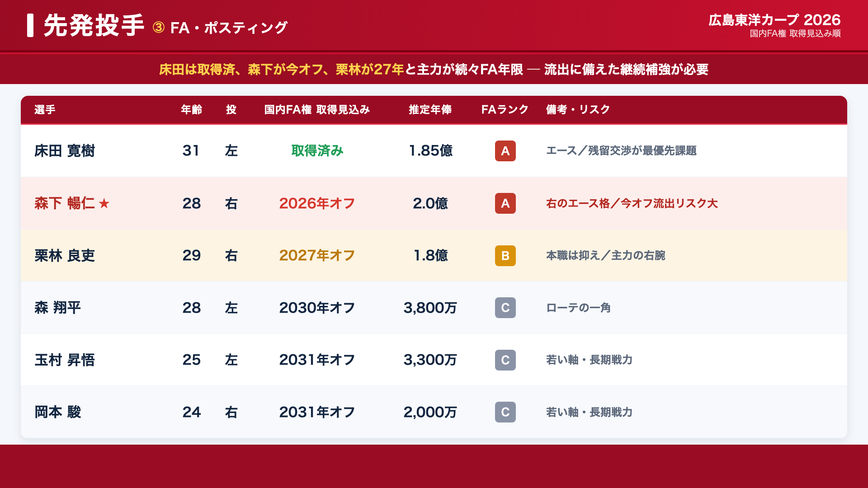The height and width of the screenshot is (488, 868).
Task: Select player name 森下 暢仁
Action: pos(65,203)
